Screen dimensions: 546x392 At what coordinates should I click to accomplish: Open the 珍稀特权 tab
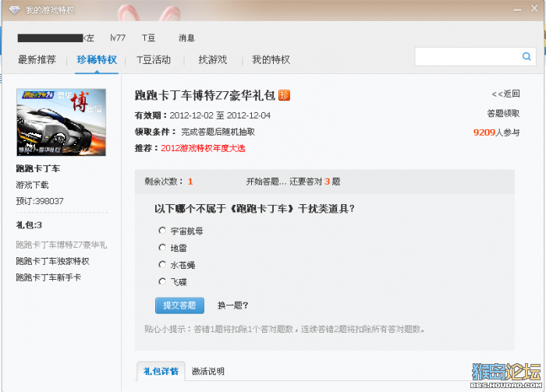97,60
